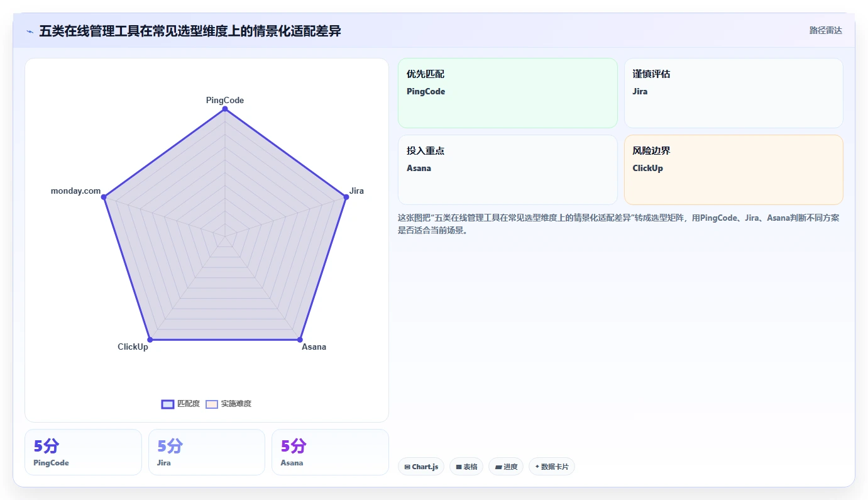Click the monday.com axis label on radar
Viewport: 868px width, 500px height.
pyautogui.click(x=75, y=191)
